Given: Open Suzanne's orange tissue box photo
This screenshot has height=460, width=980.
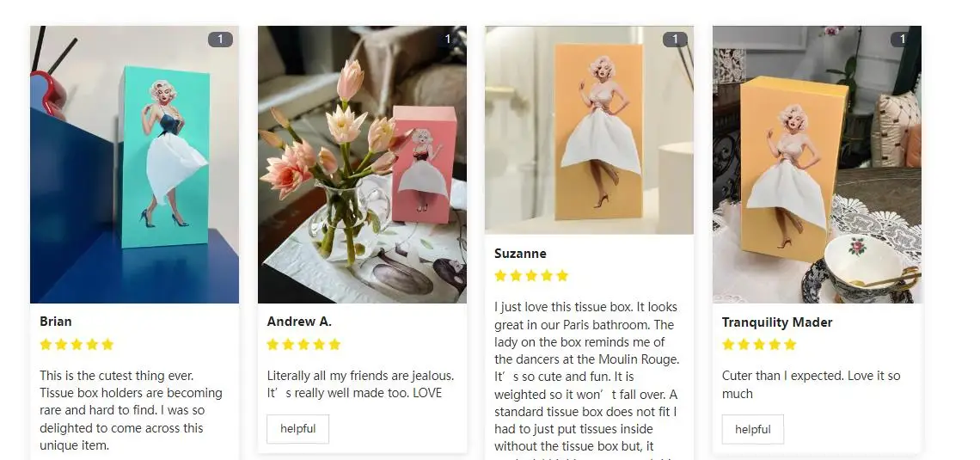Looking at the screenshot, I should click(x=590, y=130).
